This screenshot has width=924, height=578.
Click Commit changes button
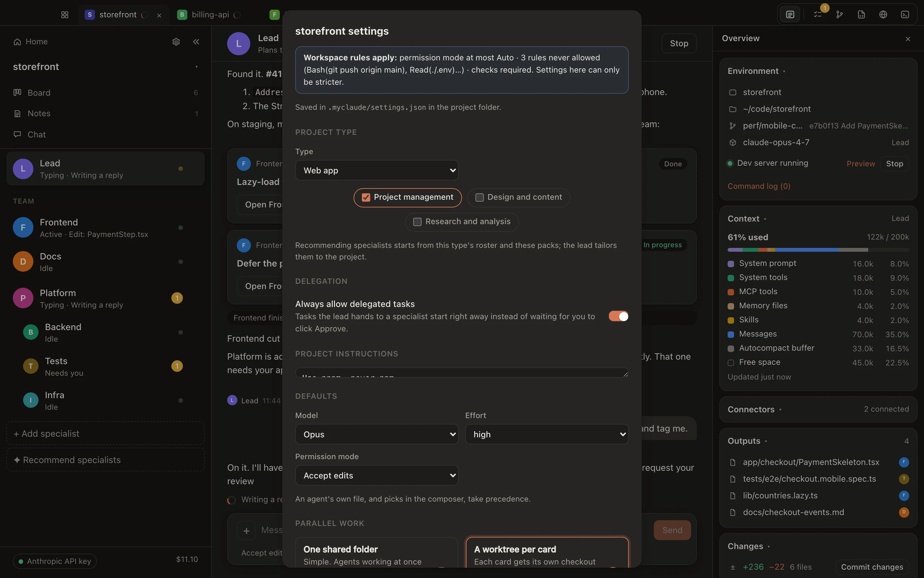pos(872,567)
